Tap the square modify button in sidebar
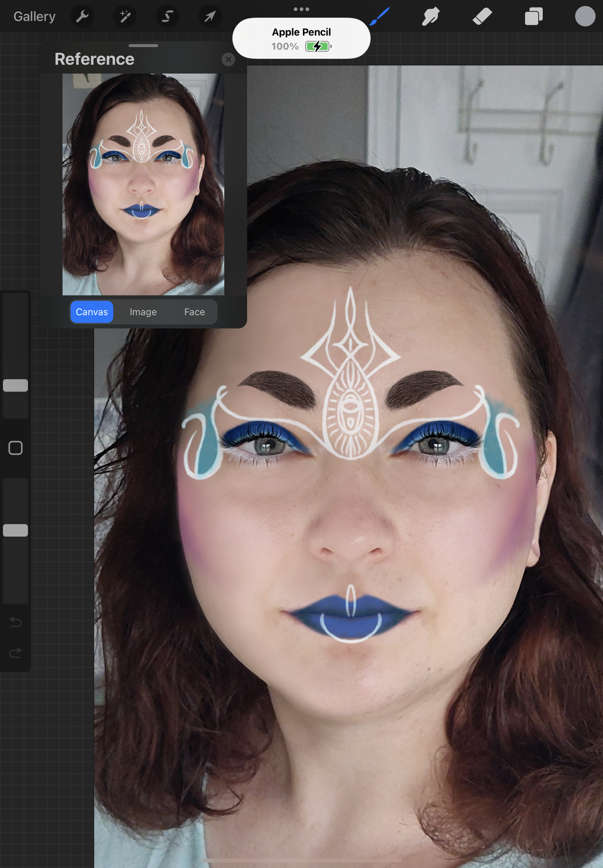This screenshot has width=603, height=868. pos(15,448)
